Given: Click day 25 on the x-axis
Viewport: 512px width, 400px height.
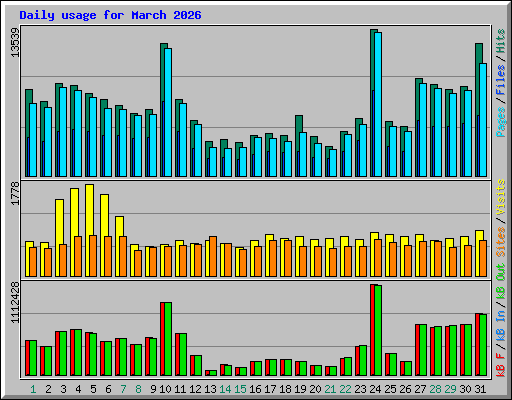Looking at the screenshot, I should [x=390, y=389].
